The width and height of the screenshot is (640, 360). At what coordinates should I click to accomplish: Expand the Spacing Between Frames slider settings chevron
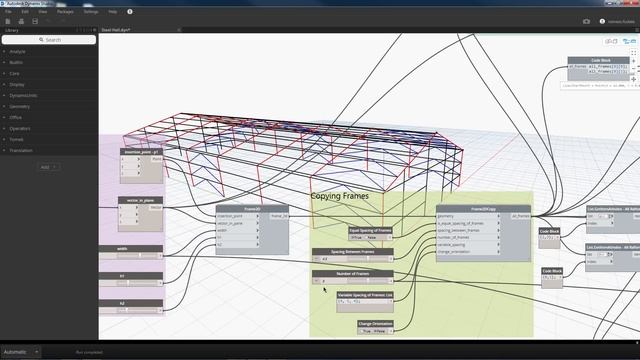coord(316,259)
